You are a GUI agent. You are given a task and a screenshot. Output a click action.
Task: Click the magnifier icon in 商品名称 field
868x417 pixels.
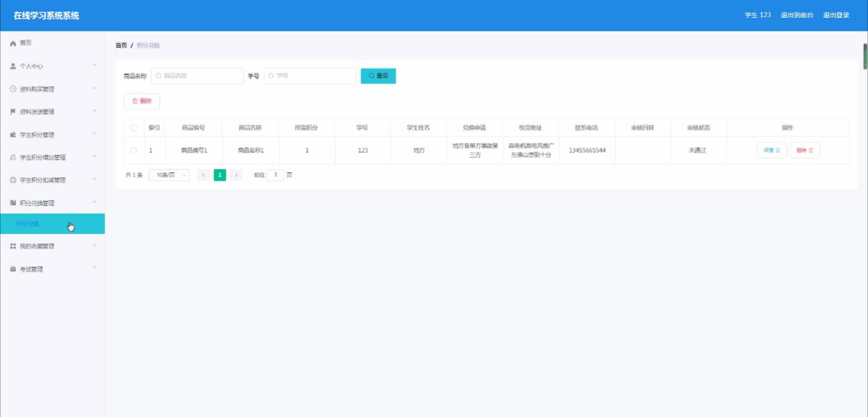pyautogui.click(x=159, y=76)
